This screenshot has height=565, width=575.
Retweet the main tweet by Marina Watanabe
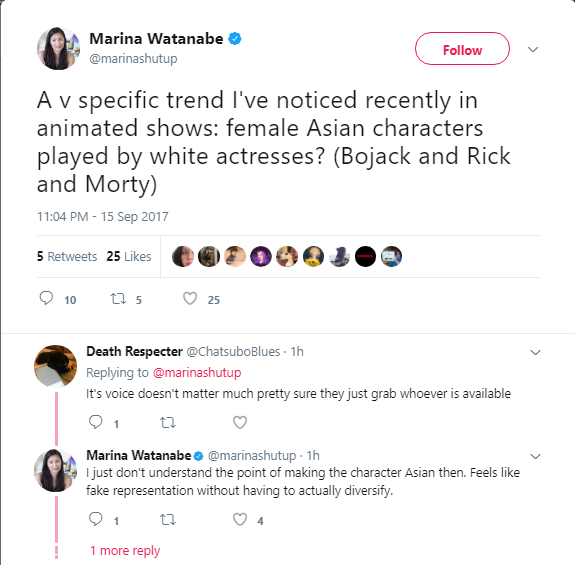pyautogui.click(x=118, y=299)
